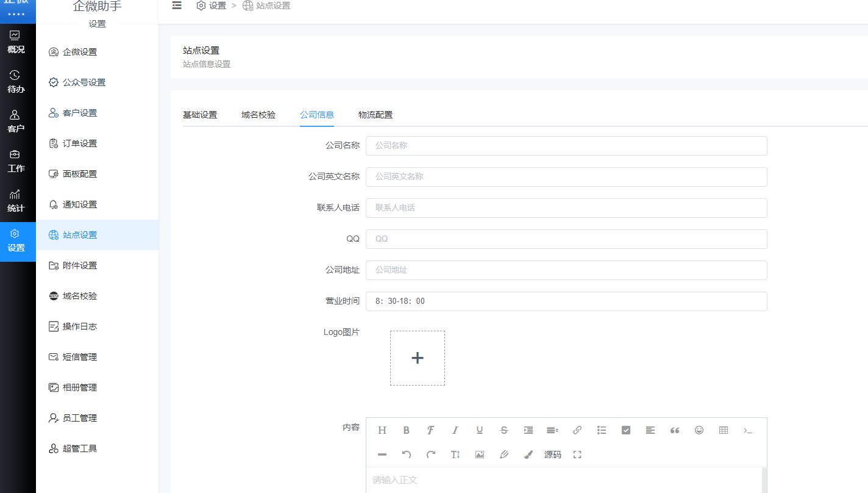This screenshot has width=868, height=493.
Task: Select 站点设置 in settings menu
Action: [98, 235]
